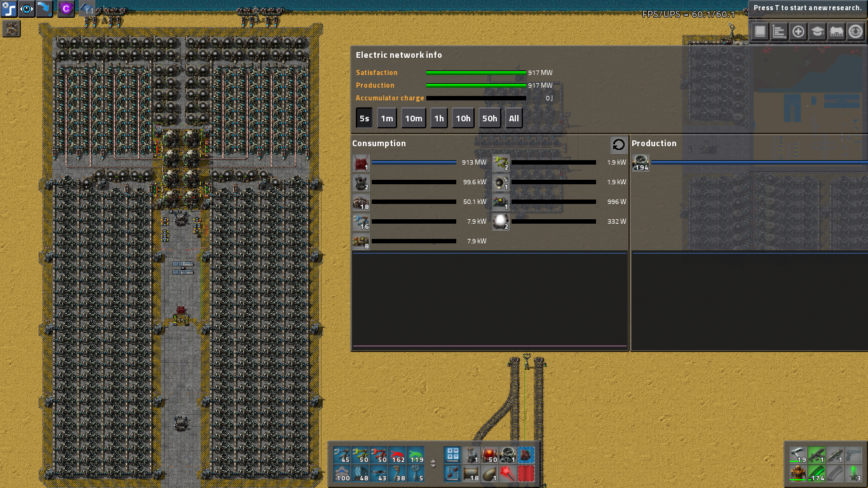Open the purple C cube mod button
The width and height of the screenshot is (868, 488).
[66, 9]
